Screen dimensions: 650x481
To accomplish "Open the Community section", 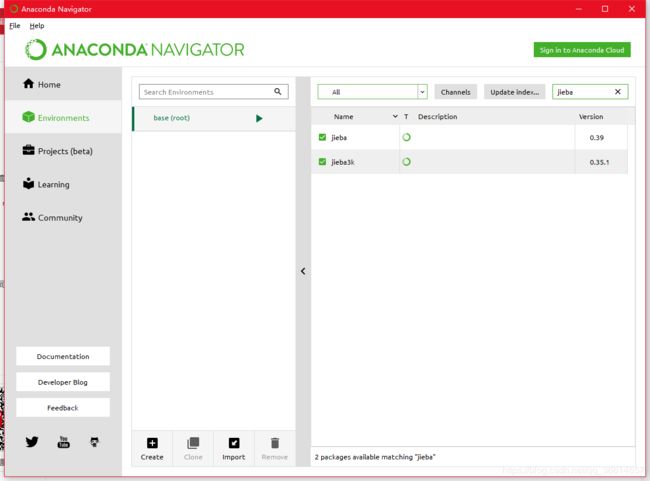I will click(63, 217).
